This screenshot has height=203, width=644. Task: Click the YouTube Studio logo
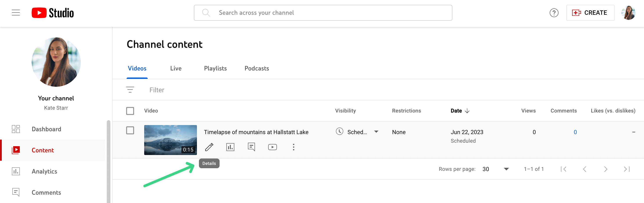[x=53, y=13]
